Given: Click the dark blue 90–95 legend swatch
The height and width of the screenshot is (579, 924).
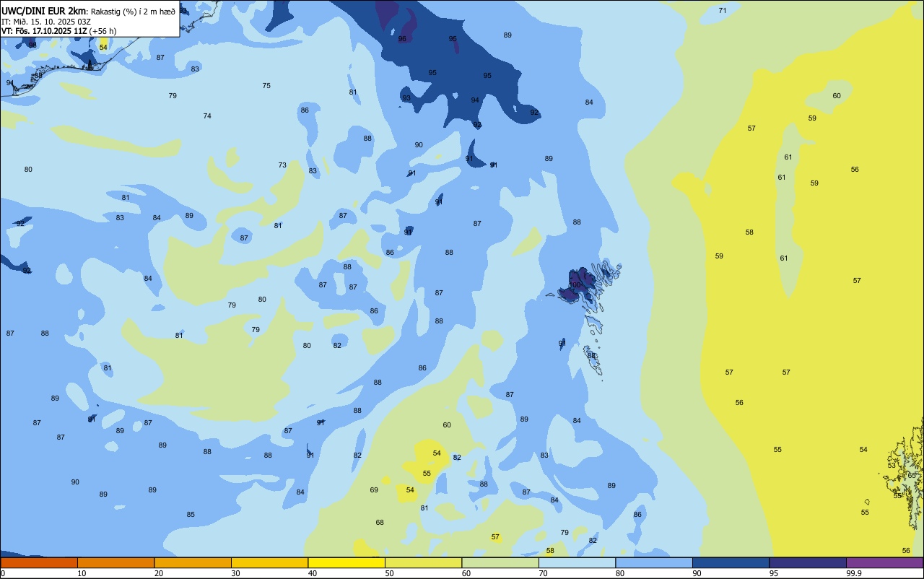Looking at the screenshot, I should click(x=731, y=563).
